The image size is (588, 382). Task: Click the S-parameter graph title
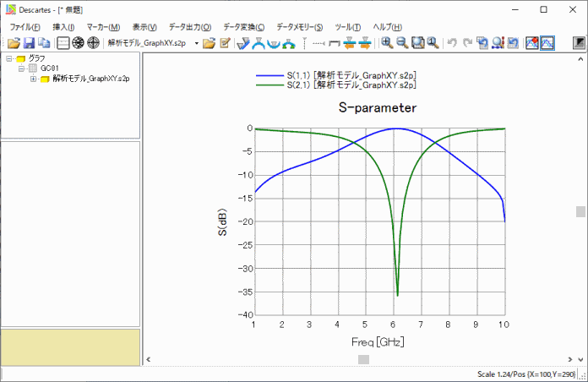tap(377, 108)
